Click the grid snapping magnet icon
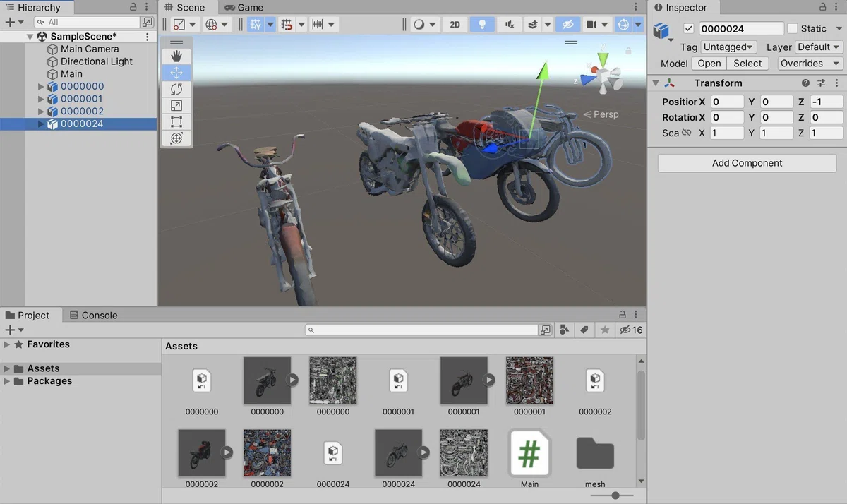Viewport: 847px width, 504px height. pyautogui.click(x=286, y=25)
